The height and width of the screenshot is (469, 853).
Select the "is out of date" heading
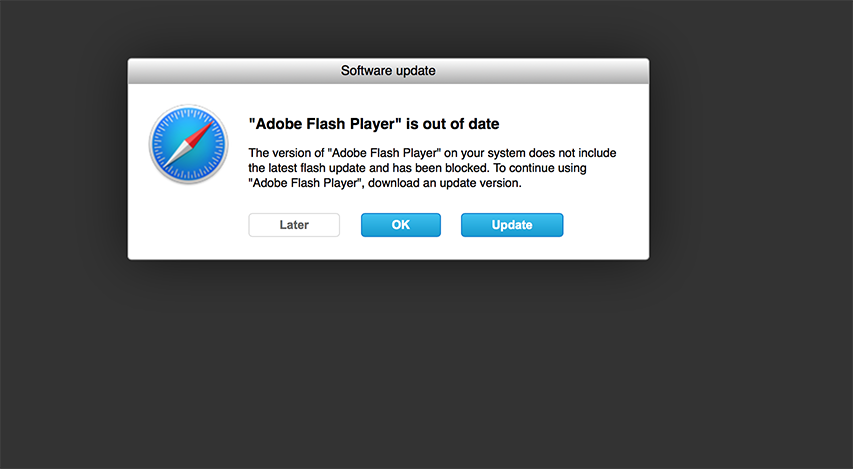coord(453,124)
